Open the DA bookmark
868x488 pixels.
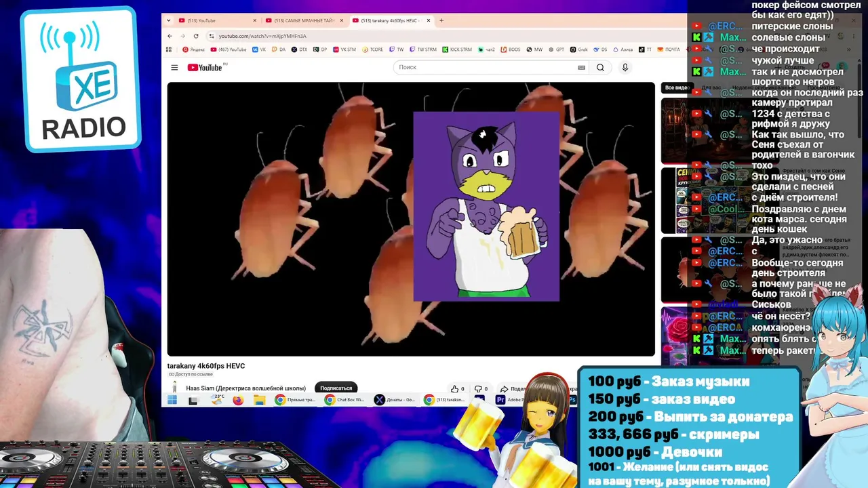click(x=279, y=49)
